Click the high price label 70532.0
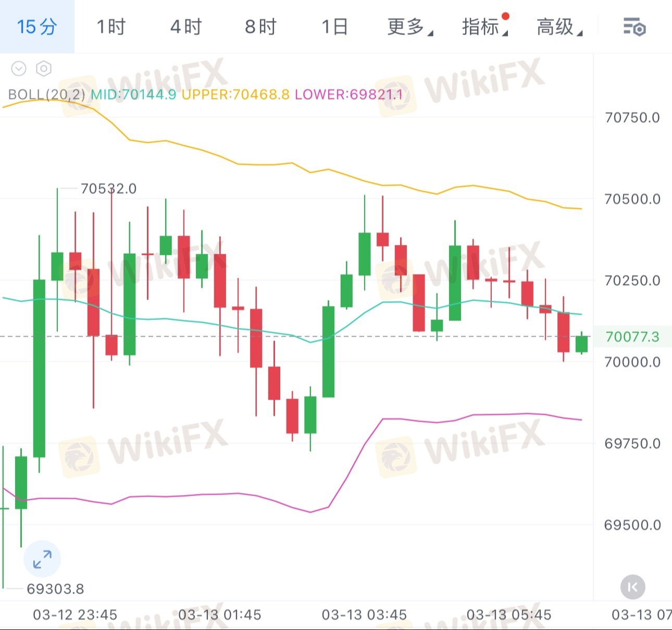This screenshot has height=630, width=672. click(x=108, y=189)
